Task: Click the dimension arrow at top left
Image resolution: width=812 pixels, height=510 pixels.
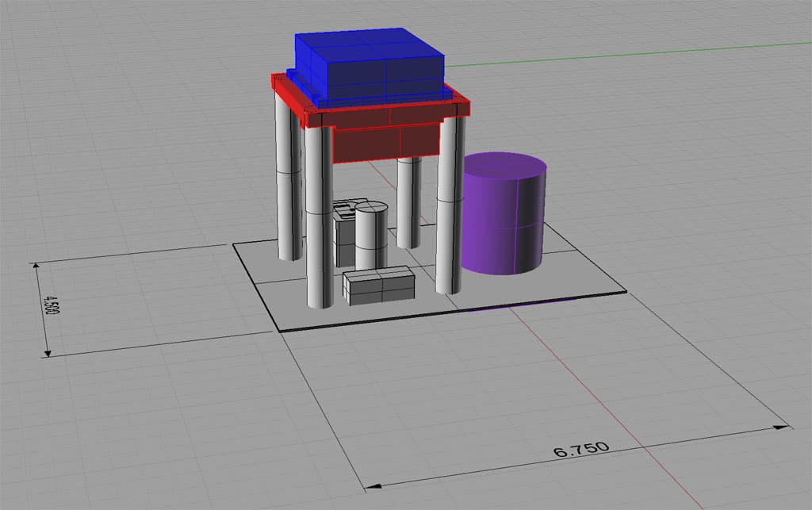Action: click(36, 264)
